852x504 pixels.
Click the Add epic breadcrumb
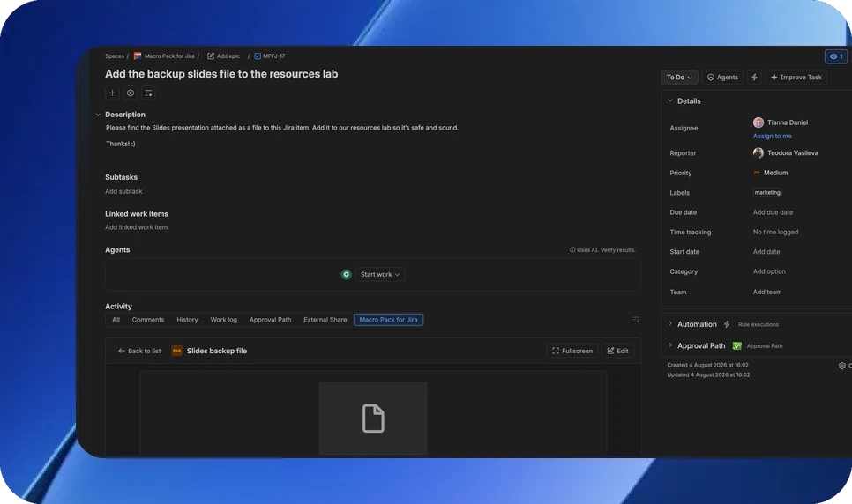click(228, 56)
